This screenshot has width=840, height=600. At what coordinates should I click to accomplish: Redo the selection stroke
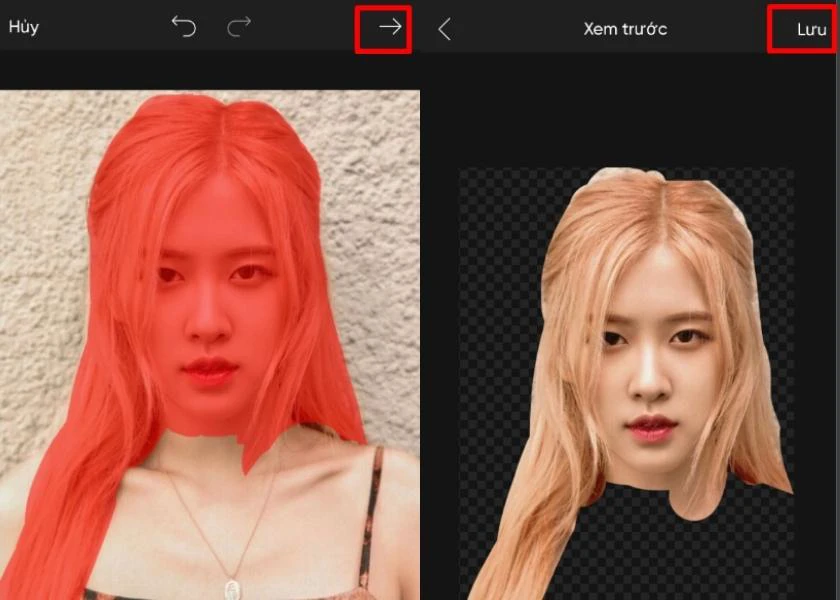[239, 26]
